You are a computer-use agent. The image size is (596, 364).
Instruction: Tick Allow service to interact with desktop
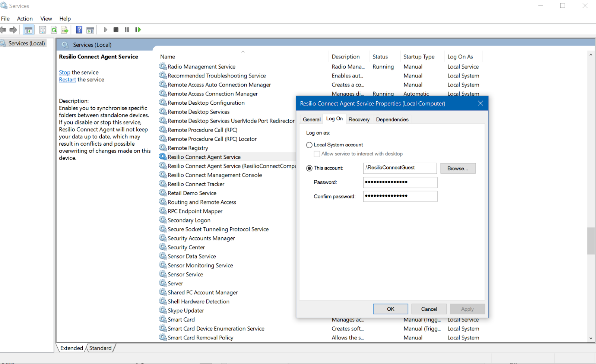(317, 154)
